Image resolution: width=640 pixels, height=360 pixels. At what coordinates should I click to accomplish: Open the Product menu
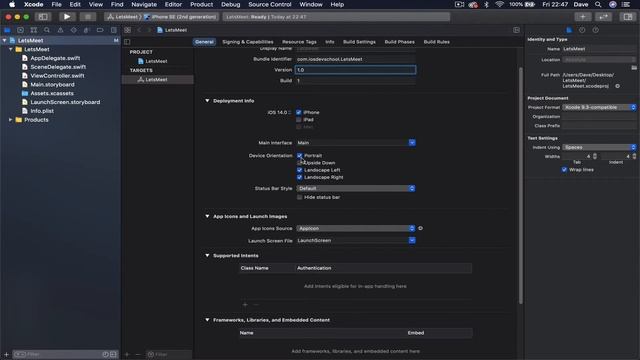click(x=201, y=4)
